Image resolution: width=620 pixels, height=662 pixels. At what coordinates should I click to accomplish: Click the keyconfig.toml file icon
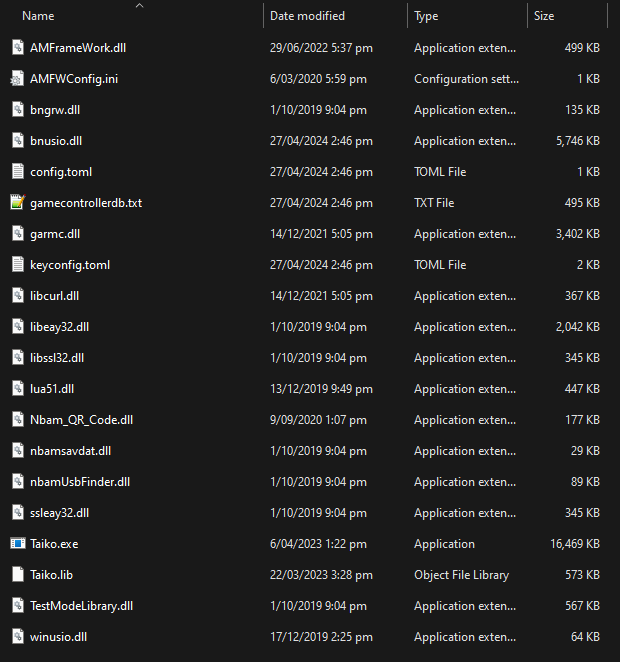tap(17, 265)
